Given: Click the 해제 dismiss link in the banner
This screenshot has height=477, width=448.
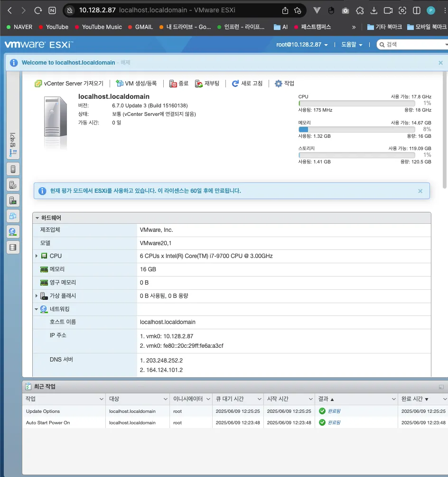Looking at the screenshot, I should click(x=125, y=62).
